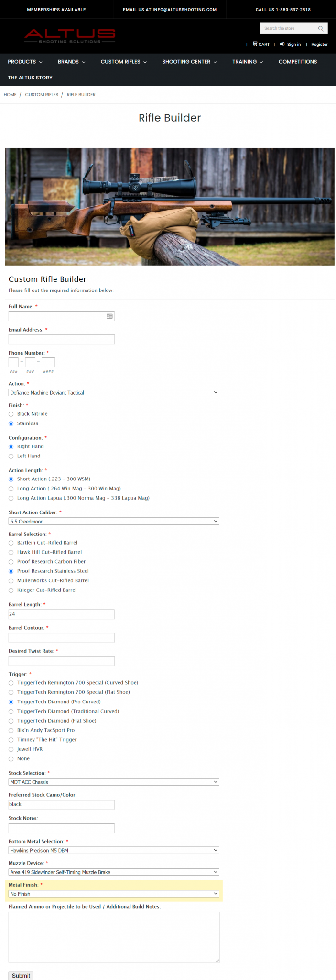Click the Register link
Viewport: 336px width, 980px height.
(319, 45)
